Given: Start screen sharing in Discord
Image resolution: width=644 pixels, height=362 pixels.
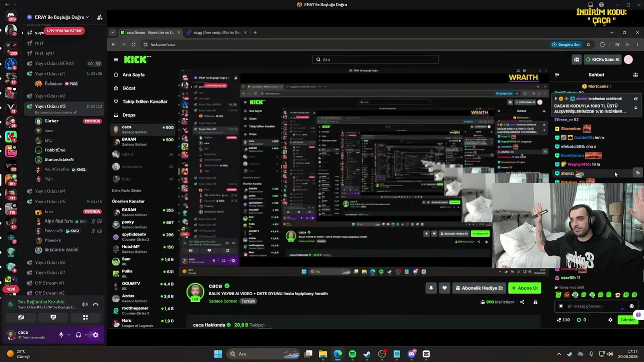Looking at the screenshot, I should (x=53, y=317).
